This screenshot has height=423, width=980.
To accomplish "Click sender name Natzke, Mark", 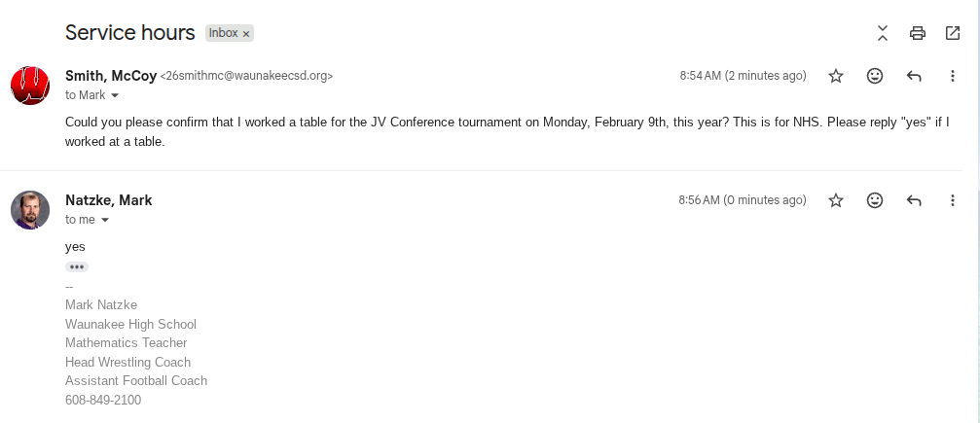I will (x=108, y=200).
